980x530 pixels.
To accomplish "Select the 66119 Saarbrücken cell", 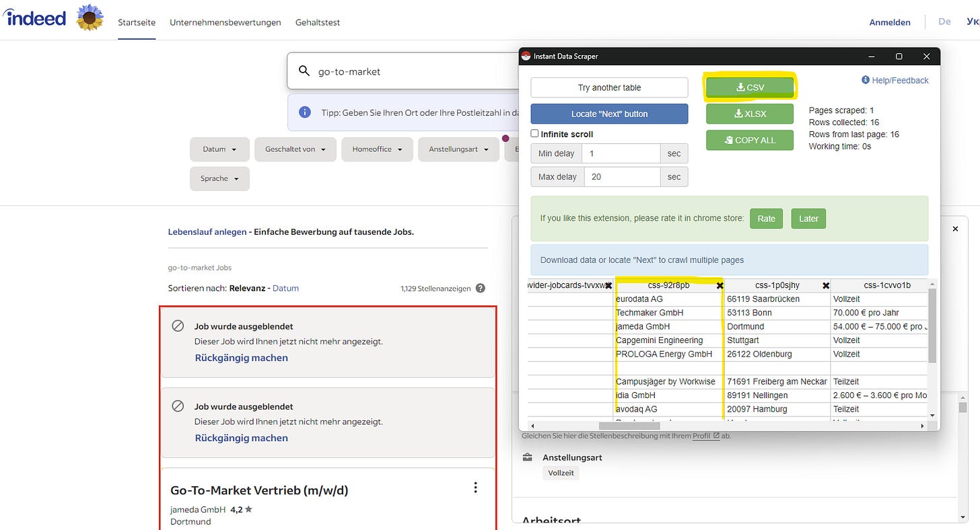I will point(777,299).
